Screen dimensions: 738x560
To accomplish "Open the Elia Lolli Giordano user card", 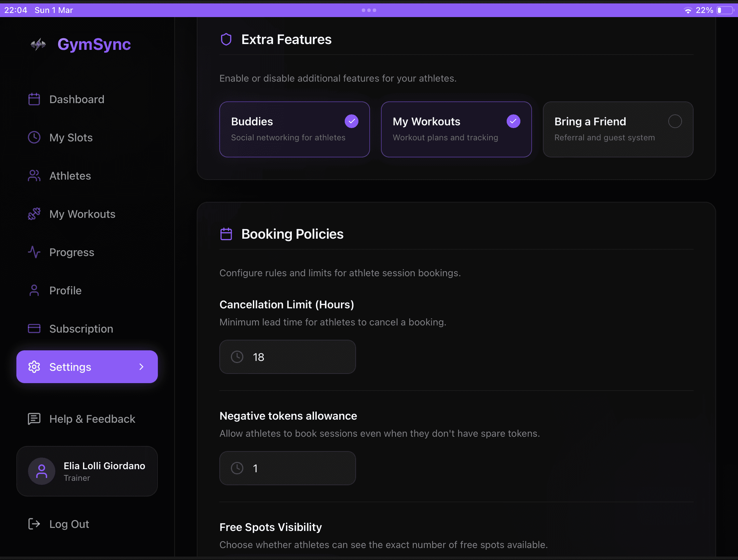I will 87,471.
